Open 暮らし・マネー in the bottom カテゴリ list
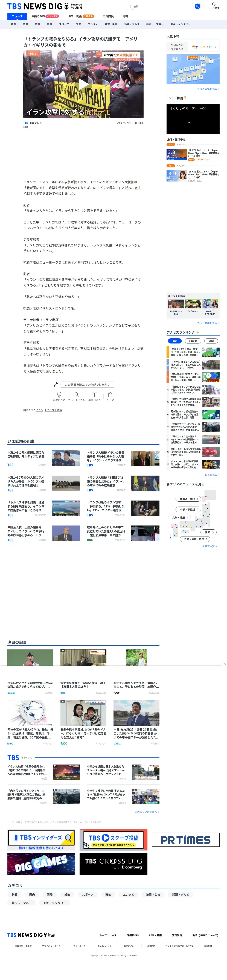Image resolution: width=227 pixels, height=980 pixels. 22,903
